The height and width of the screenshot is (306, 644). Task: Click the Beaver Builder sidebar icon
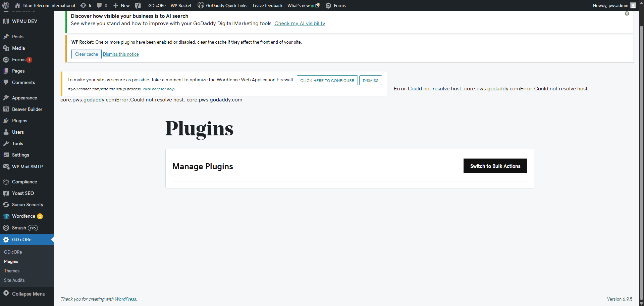click(x=6, y=109)
